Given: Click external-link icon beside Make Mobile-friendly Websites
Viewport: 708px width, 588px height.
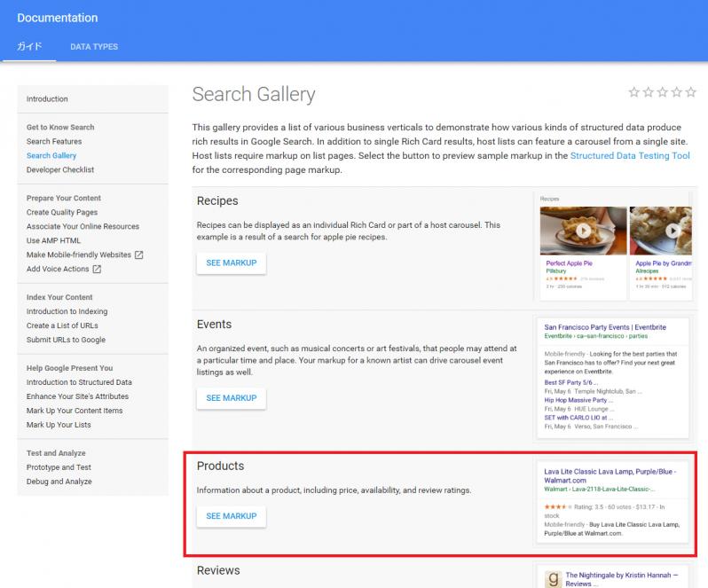Looking at the screenshot, I should click(139, 255).
